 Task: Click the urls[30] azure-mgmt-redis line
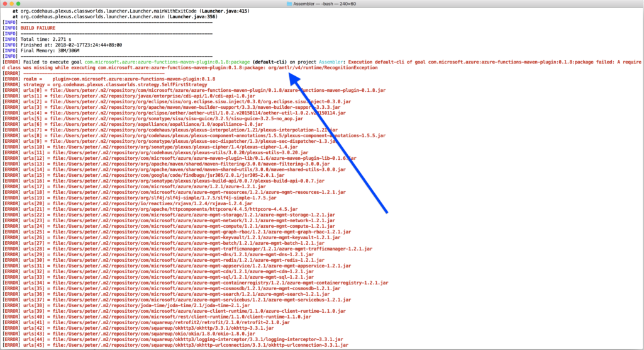(164, 260)
